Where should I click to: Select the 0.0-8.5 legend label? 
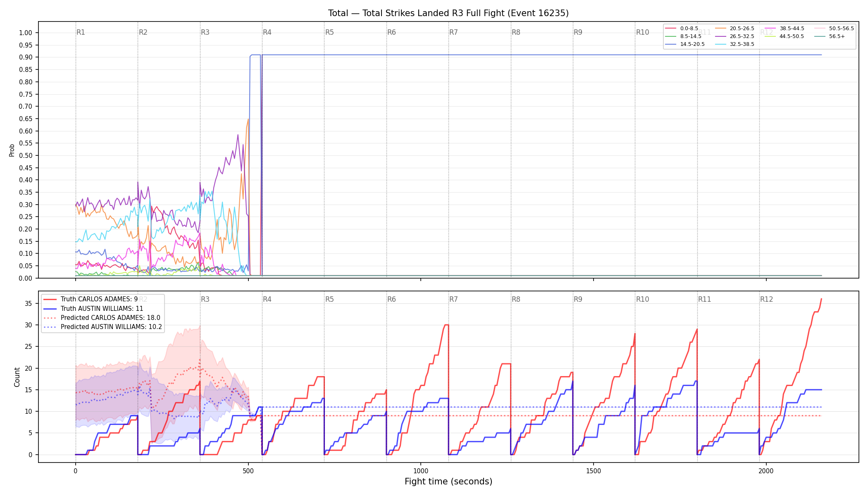(x=689, y=29)
